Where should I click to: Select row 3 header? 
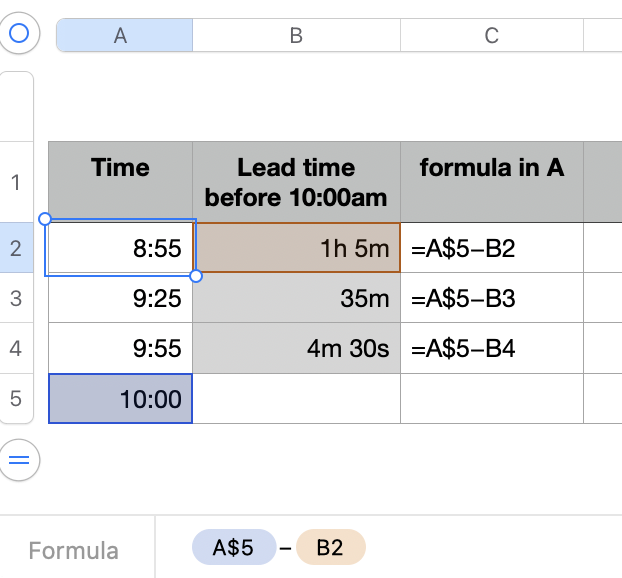(16, 298)
